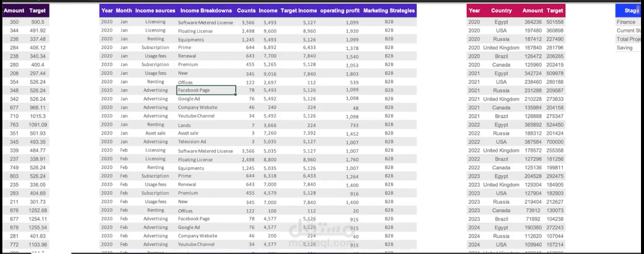Click the Counts column header
644x254 pixels.
coord(246,11)
